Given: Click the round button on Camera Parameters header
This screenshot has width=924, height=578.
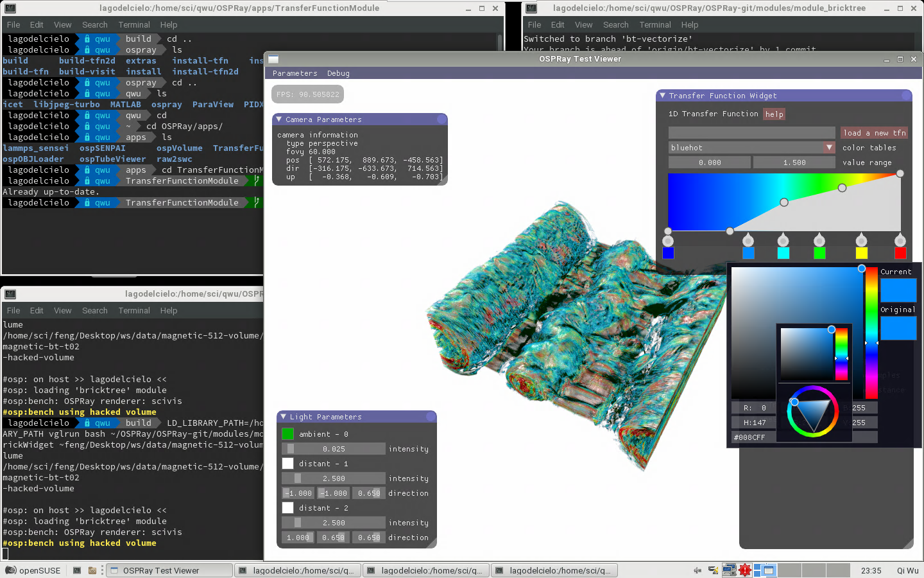Looking at the screenshot, I should pyautogui.click(x=442, y=119).
